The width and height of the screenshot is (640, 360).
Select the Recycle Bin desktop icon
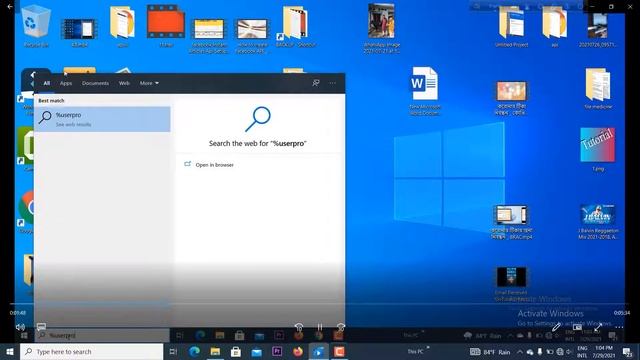[x=36, y=26]
